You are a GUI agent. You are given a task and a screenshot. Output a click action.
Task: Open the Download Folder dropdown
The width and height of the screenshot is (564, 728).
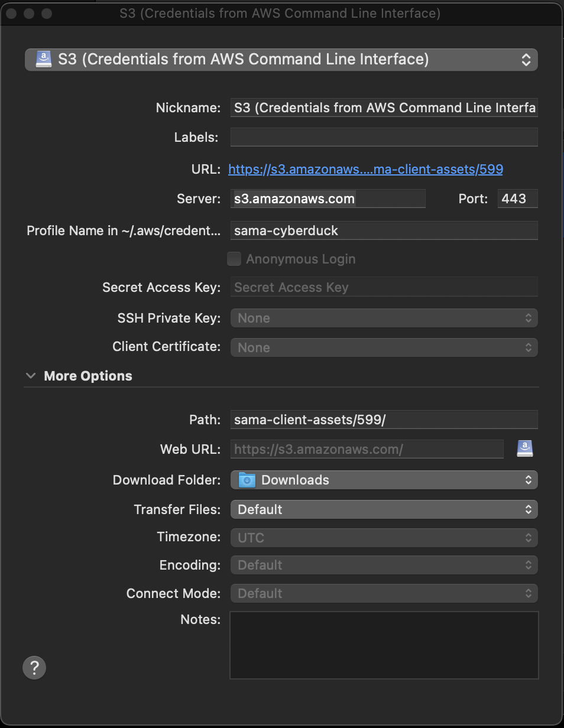click(x=384, y=480)
